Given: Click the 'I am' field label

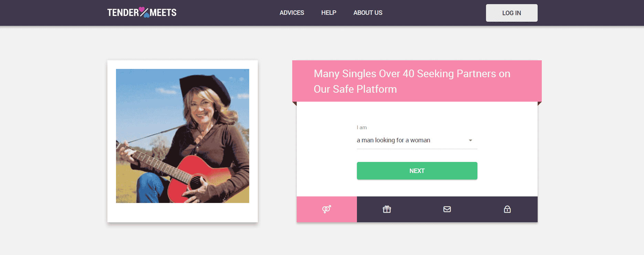Looking at the screenshot, I should (x=362, y=127).
